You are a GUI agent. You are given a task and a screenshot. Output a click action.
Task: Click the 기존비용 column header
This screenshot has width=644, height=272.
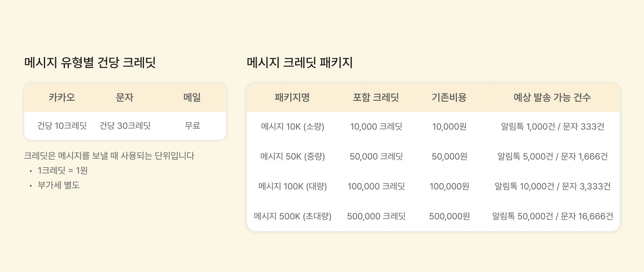(449, 97)
